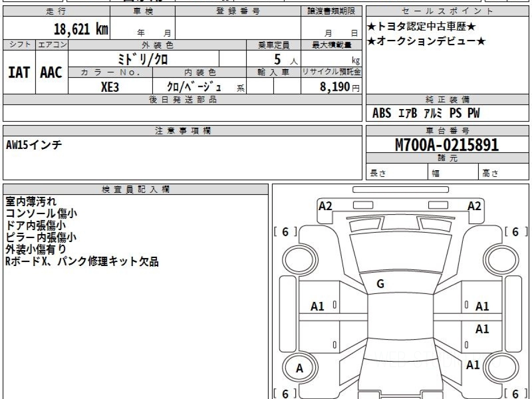The height and width of the screenshot is (399, 532).
Task: Select the 最大積載量 header
Action: pyautogui.click(x=331, y=45)
